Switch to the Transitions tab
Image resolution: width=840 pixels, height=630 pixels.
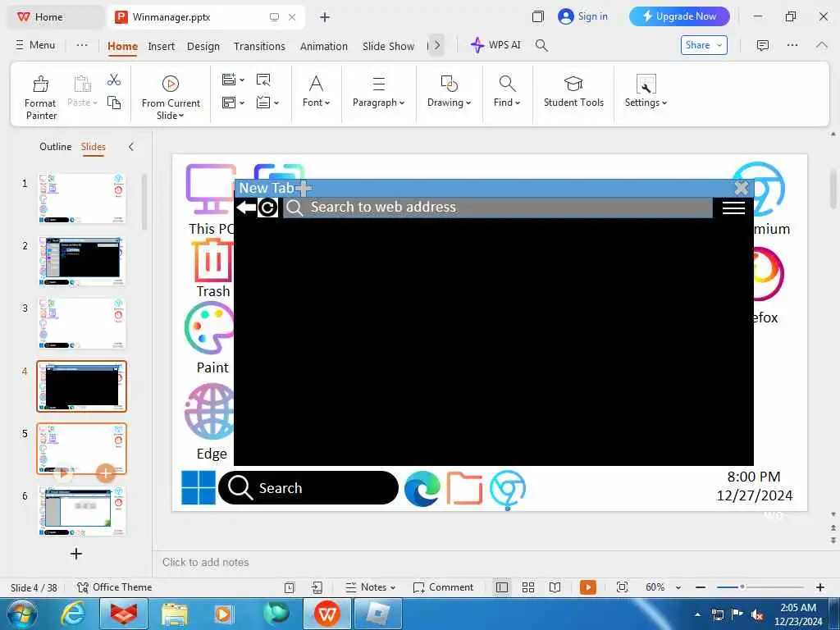click(259, 47)
